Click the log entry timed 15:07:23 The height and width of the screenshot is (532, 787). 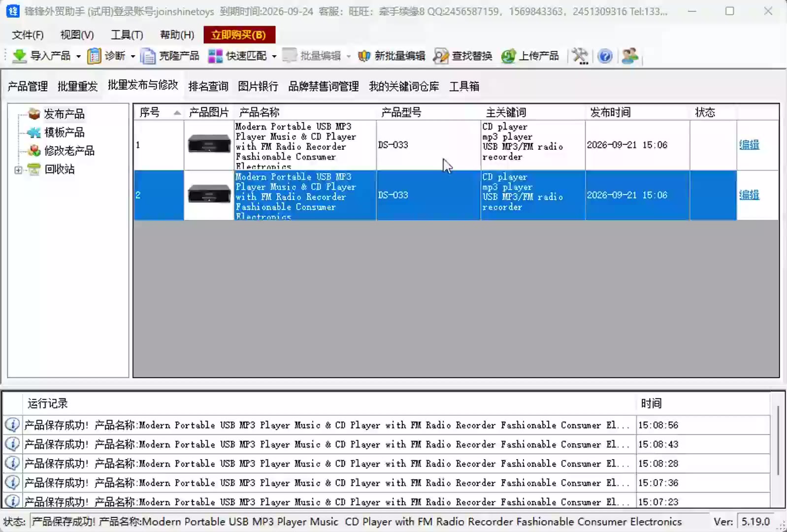tap(386, 501)
